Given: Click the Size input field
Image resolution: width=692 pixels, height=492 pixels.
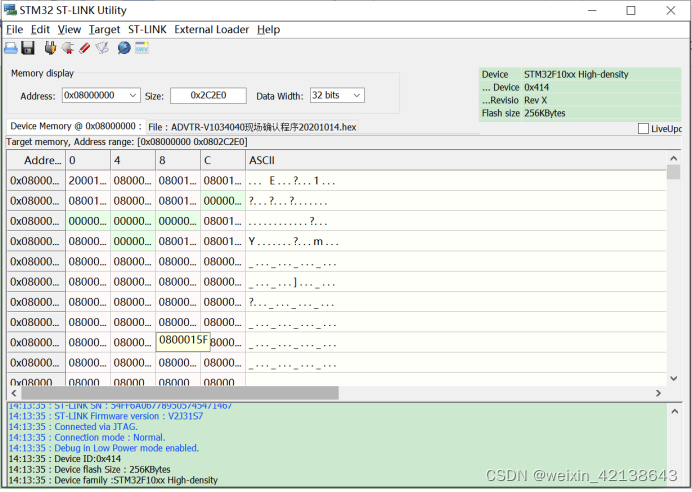Looking at the screenshot, I should [x=208, y=95].
